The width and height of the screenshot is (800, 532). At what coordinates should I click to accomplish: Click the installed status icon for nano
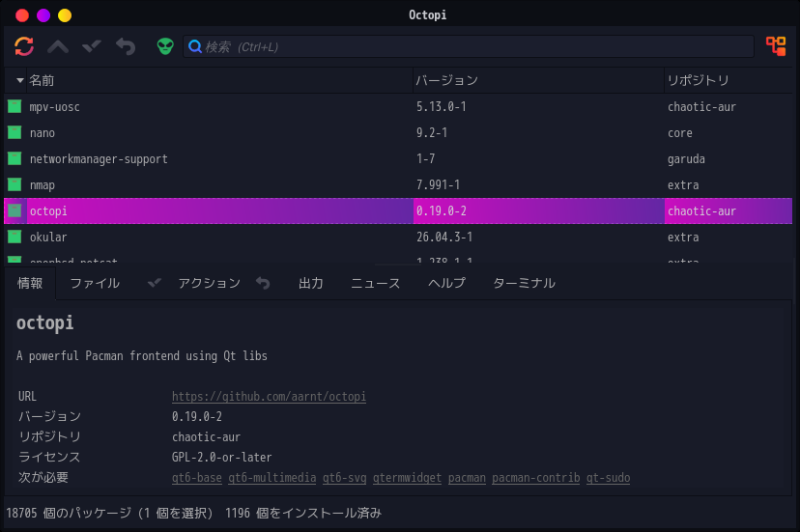click(14, 132)
